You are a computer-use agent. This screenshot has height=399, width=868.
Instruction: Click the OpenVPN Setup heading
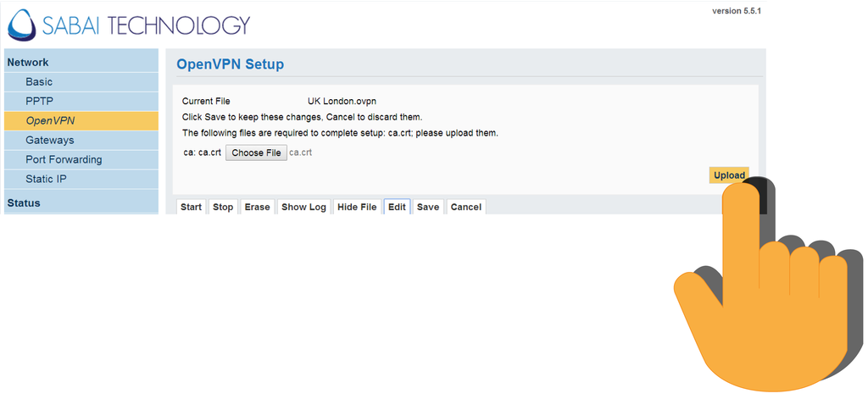click(231, 64)
